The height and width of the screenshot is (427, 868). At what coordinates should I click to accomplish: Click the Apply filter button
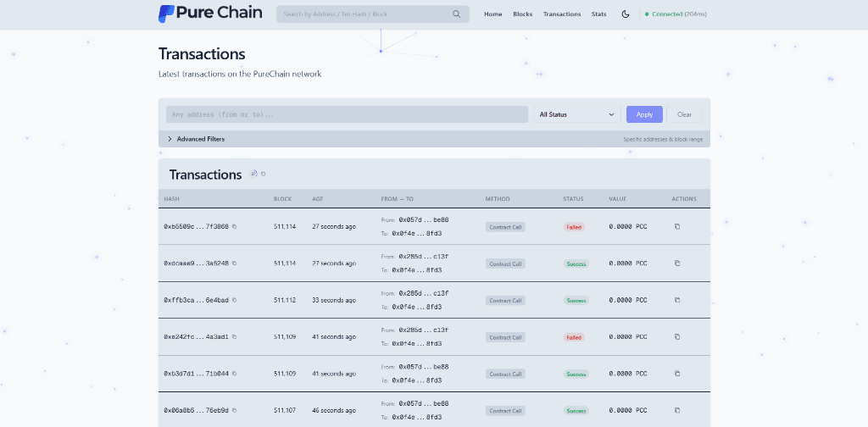coord(644,114)
